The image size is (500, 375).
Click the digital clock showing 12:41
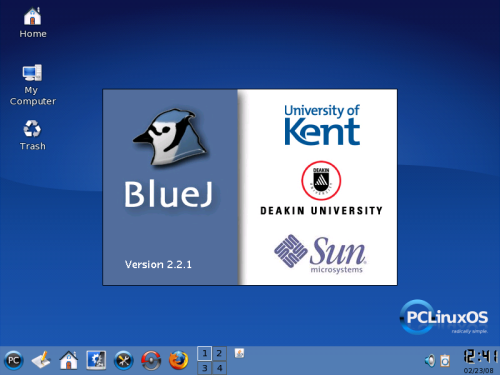tap(480, 356)
